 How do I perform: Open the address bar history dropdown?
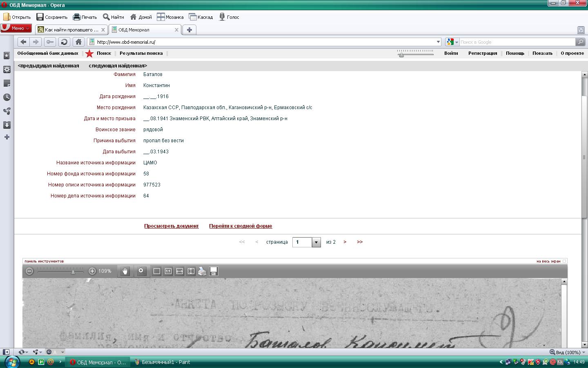tap(438, 42)
